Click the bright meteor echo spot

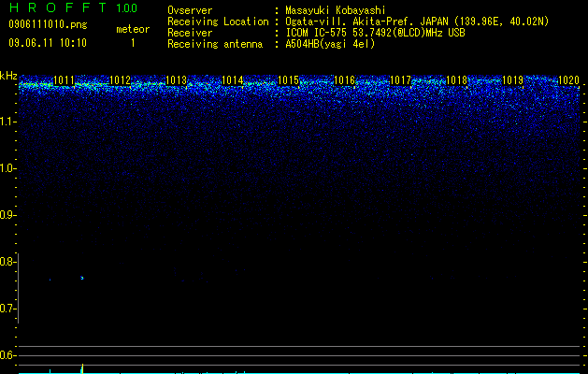82,278
